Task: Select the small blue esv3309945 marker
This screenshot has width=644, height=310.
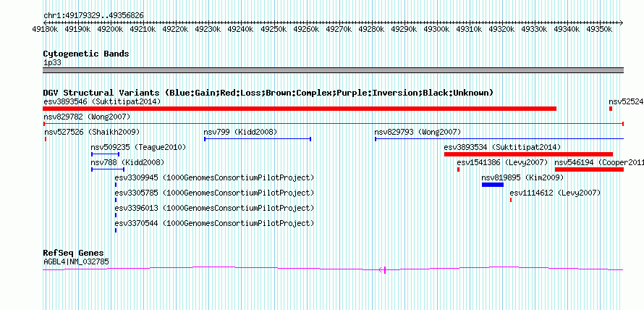Action: coord(116,185)
